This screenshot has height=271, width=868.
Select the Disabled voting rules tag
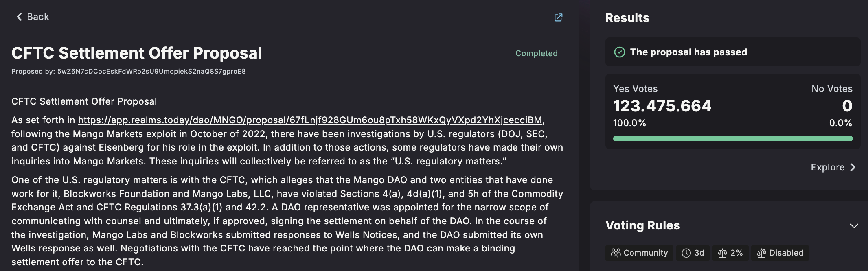point(780,253)
